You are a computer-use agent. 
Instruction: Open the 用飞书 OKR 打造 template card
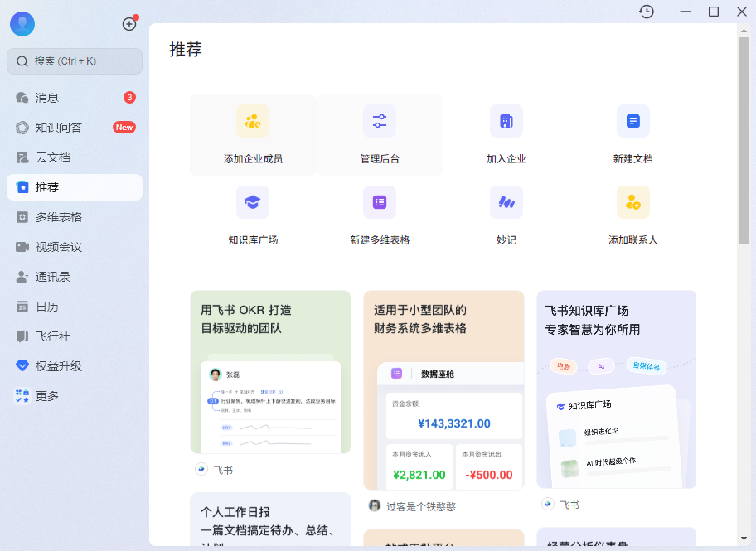coord(270,372)
